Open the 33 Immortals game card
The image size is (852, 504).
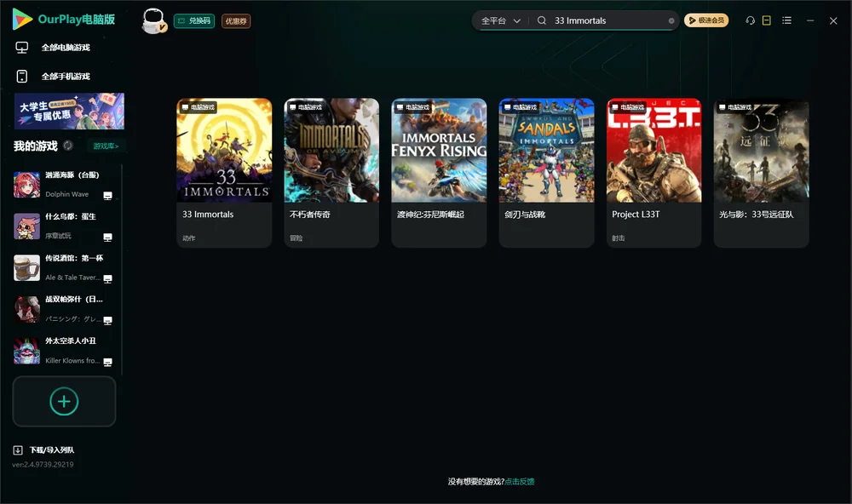pos(224,173)
